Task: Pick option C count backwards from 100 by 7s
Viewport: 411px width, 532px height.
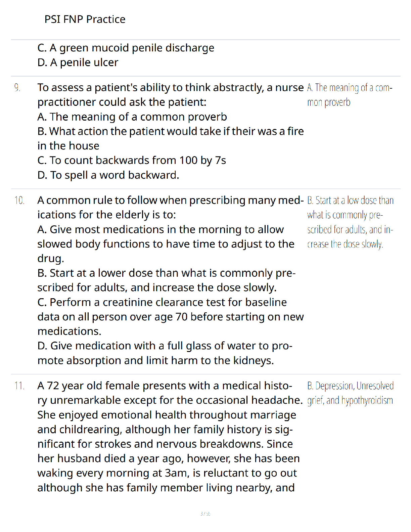Action: 132,161
